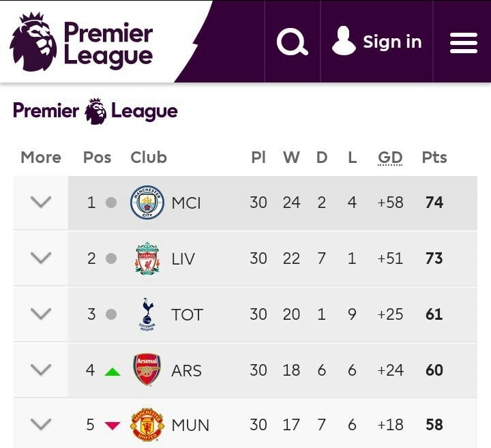491x448 pixels.
Task: Click the Tottenham club crest
Action: pyautogui.click(x=147, y=314)
